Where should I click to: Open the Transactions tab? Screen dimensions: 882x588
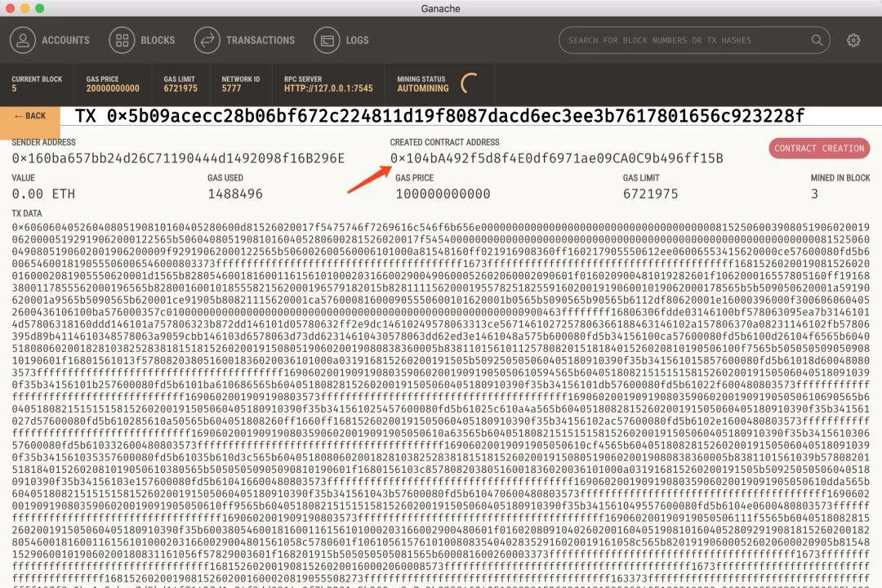point(245,40)
